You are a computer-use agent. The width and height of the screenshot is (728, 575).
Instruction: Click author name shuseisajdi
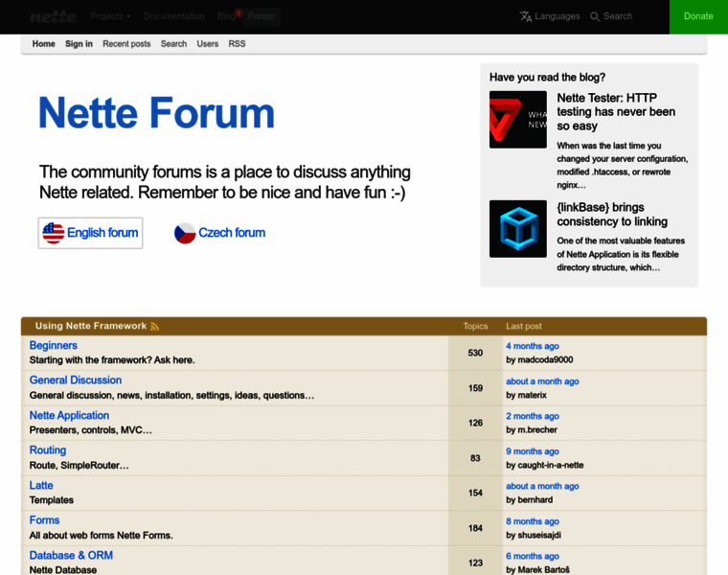coord(539,535)
